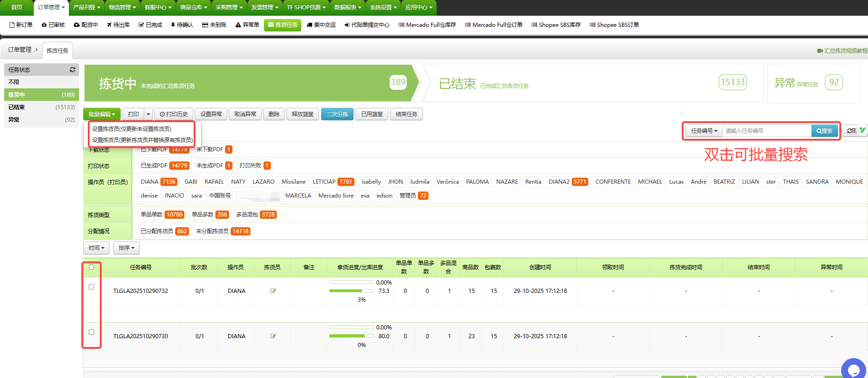Open the 物流管理 top menu
Viewport: 868px width, 378px height.
pyautogui.click(x=122, y=7)
